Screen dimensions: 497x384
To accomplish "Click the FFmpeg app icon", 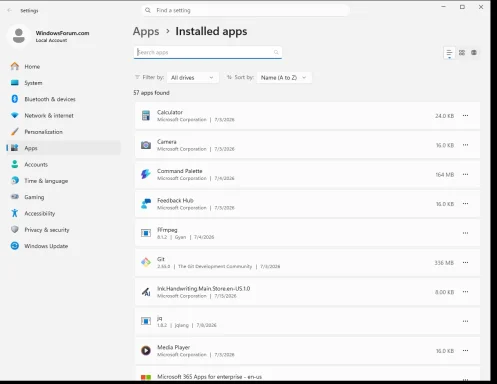I will pyautogui.click(x=146, y=233).
